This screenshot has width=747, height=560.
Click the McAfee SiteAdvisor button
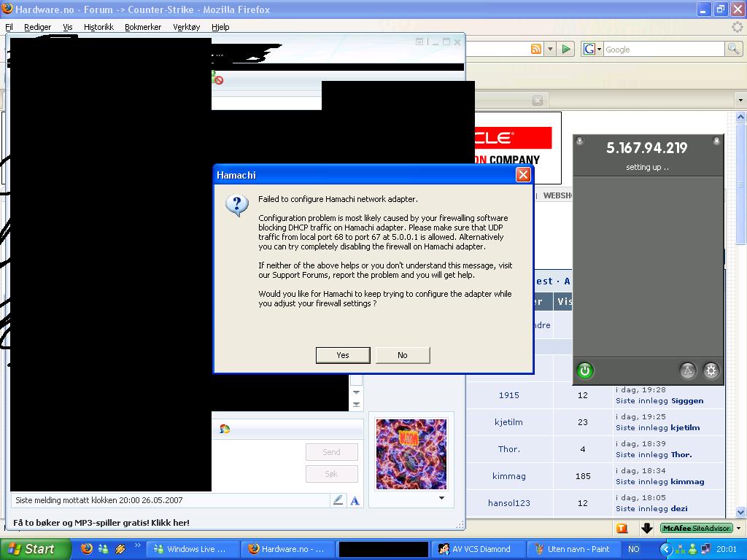(x=697, y=528)
